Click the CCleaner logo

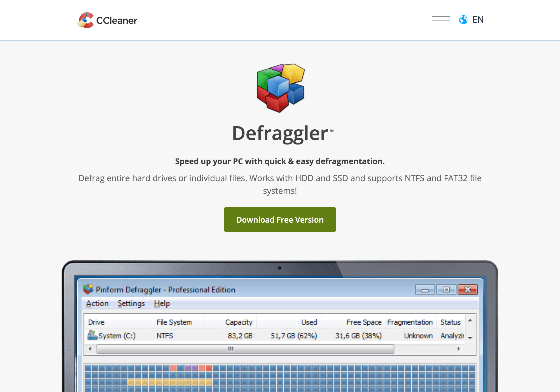tap(107, 20)
